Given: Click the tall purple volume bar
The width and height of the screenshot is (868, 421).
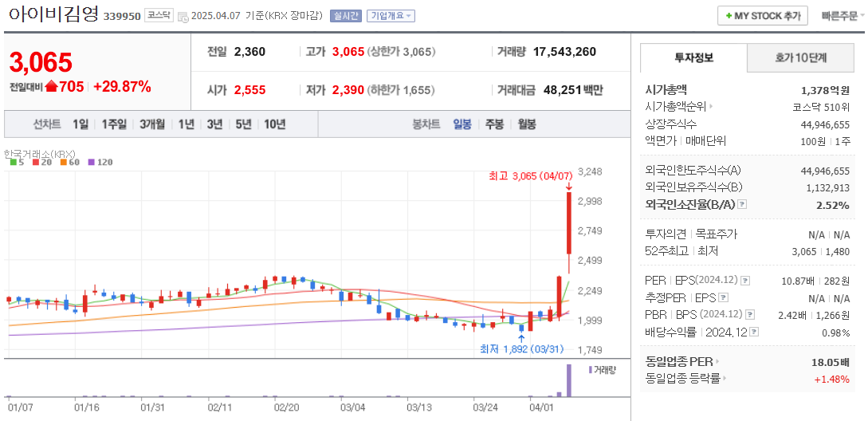Looking at the screenshot, I should coord(568,380).
